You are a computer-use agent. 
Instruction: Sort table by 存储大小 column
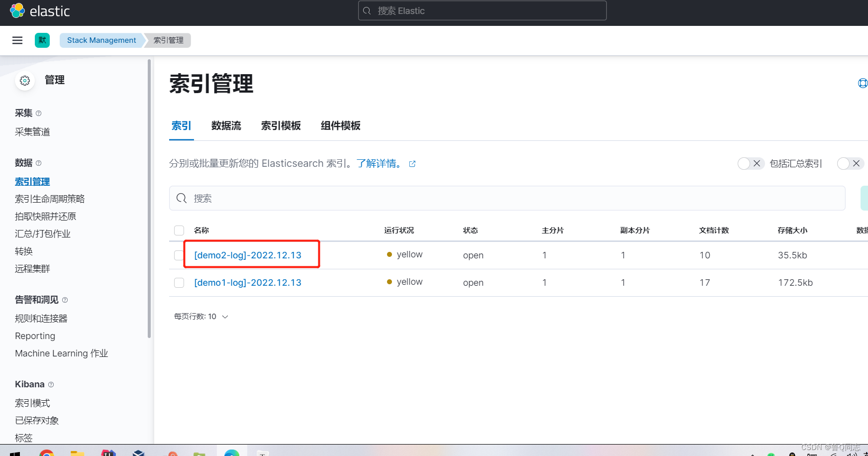coord(793,230)
